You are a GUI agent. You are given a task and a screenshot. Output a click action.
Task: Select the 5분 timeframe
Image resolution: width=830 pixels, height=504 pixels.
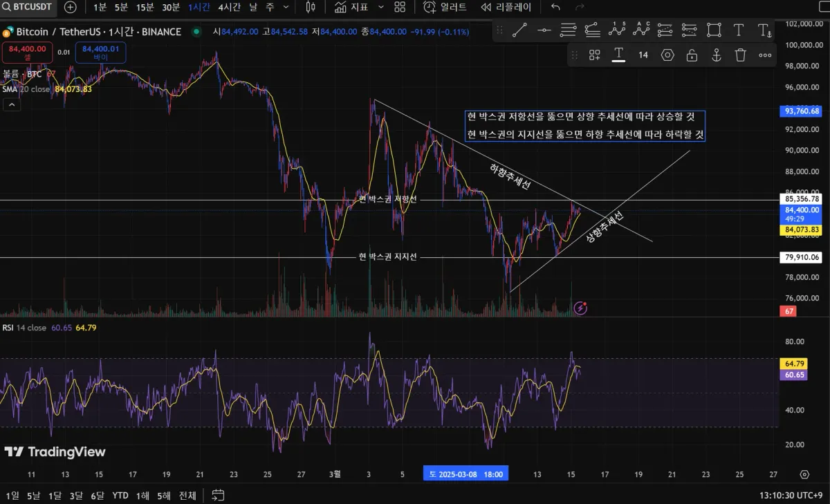pos(122,8)
